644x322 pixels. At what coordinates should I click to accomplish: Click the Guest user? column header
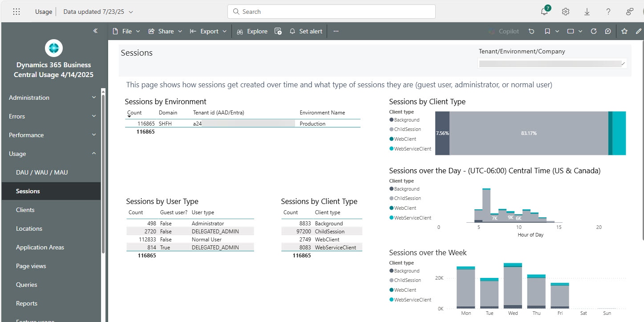(174, 212)
